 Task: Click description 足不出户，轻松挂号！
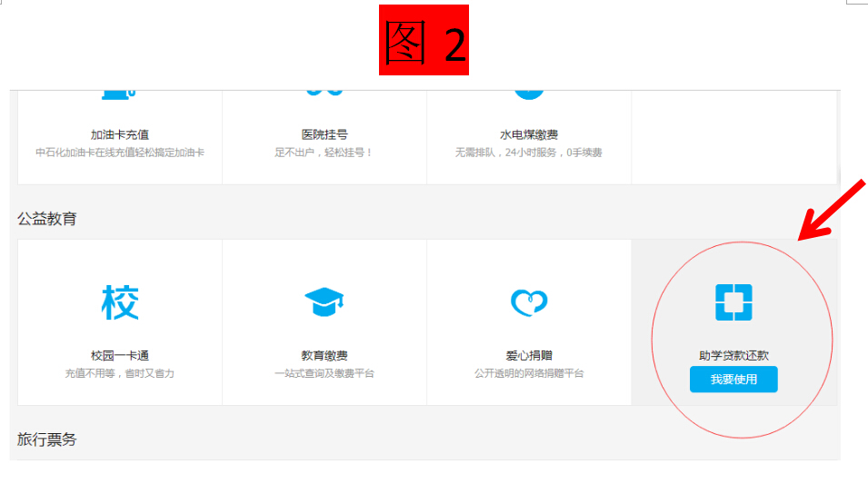324,153
